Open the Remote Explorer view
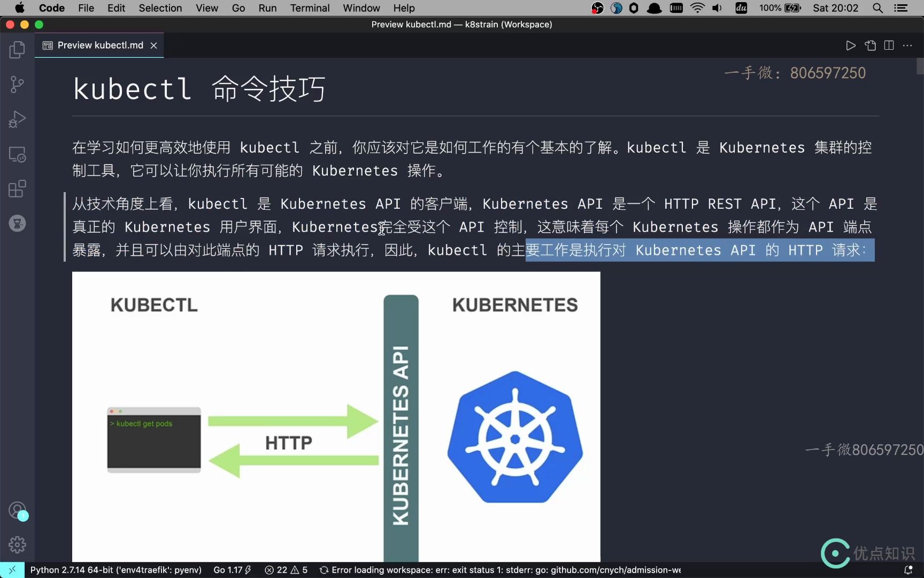Image resolution: width=924 pixels, height=578 pixels. 17,154
